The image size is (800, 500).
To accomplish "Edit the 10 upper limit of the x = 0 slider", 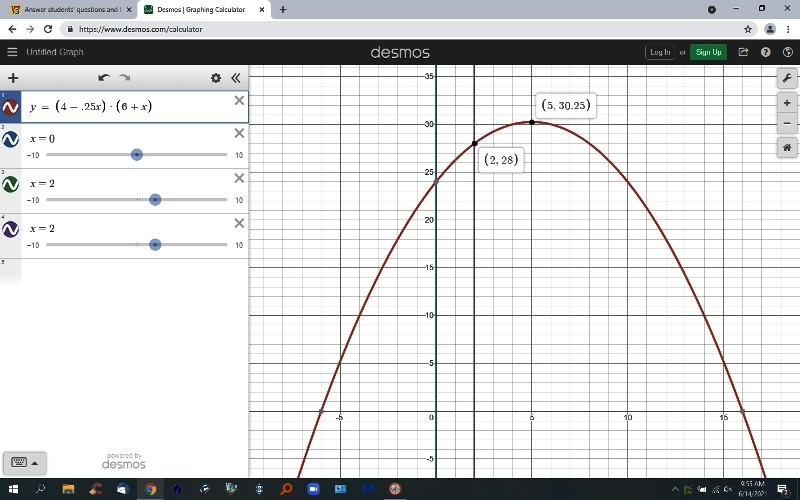I will pyautogui.click(x=239, y=155).
